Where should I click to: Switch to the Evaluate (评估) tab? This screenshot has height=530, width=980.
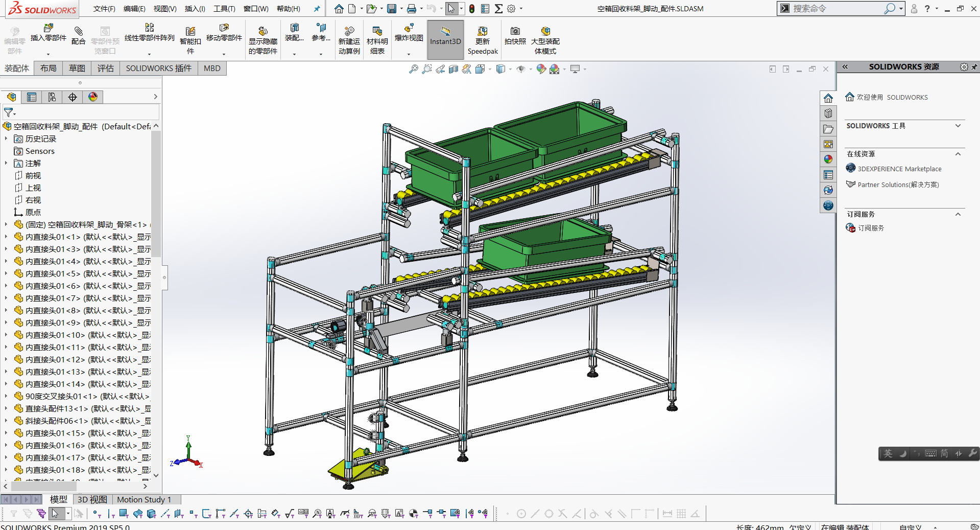pos(106,68)
